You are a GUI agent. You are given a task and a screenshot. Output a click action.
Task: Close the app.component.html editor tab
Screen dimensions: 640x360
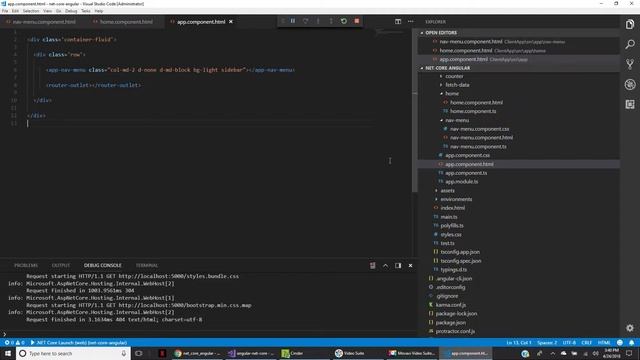point(231,22)
